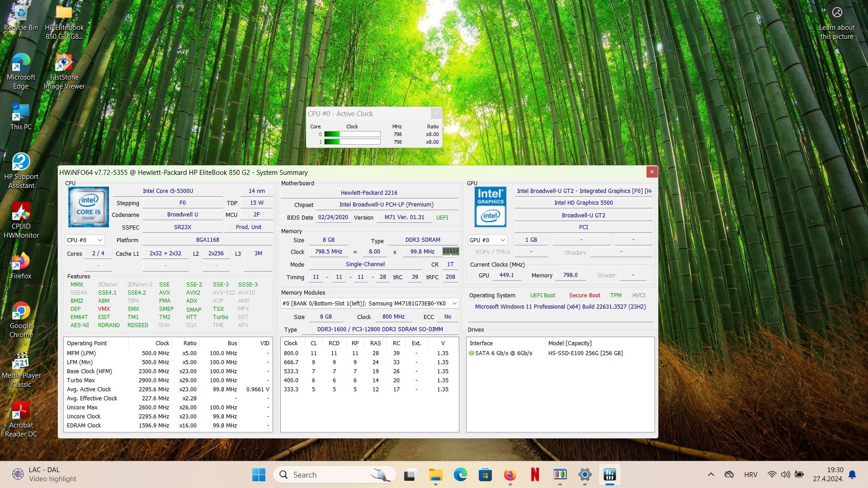Click the HRV language indicator
Image resolution: width=868 pixels, height=488 pixels.
coord(750,474)
